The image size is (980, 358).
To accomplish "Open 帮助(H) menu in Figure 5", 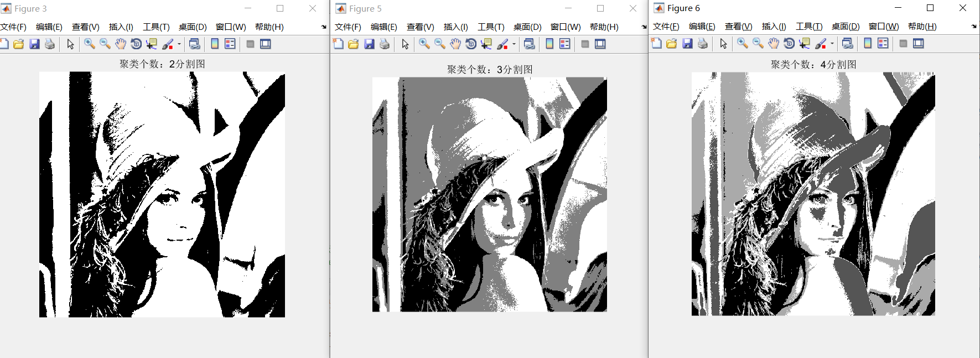I will (x=604, y=27).
